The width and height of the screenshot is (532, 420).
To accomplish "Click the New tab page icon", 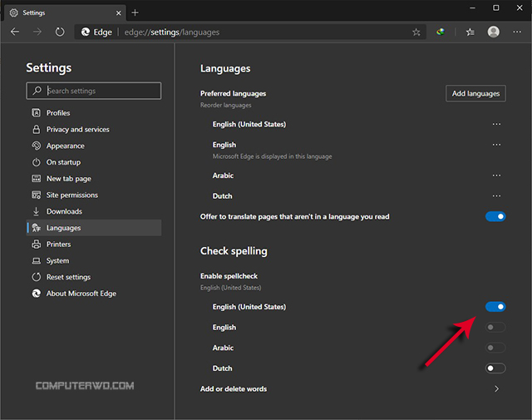I will (37, 178).
